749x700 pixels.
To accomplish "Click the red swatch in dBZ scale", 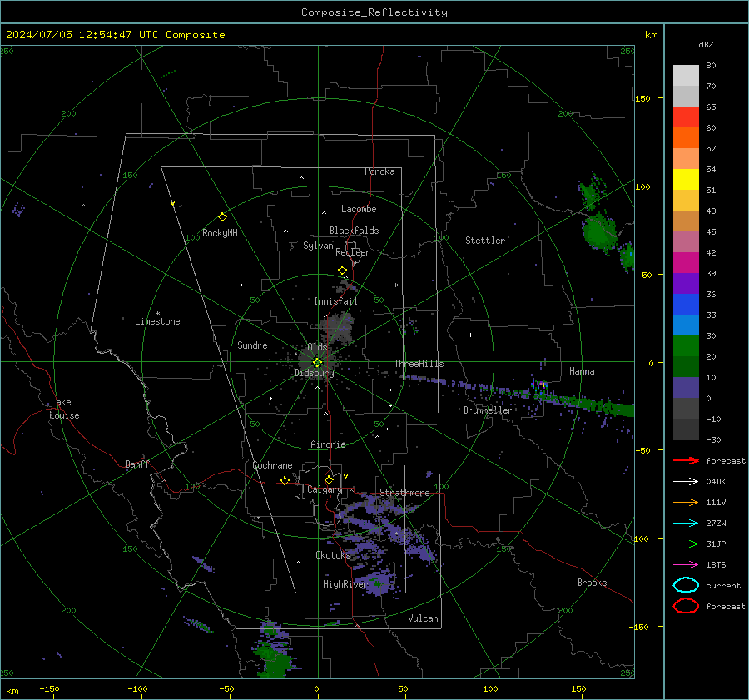I will [686, 117].
